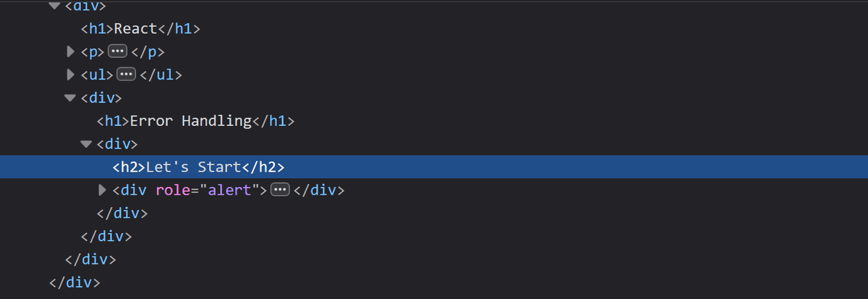Click the ellipsis badge inside ul tag
This screenshot has width=868, height=299.
point(125,75)
